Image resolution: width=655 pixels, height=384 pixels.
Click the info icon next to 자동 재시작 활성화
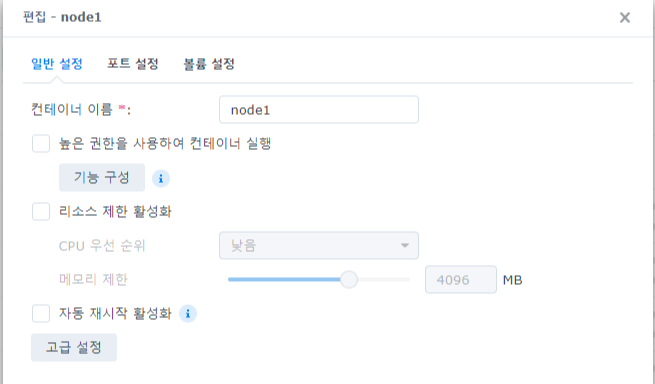188,313
